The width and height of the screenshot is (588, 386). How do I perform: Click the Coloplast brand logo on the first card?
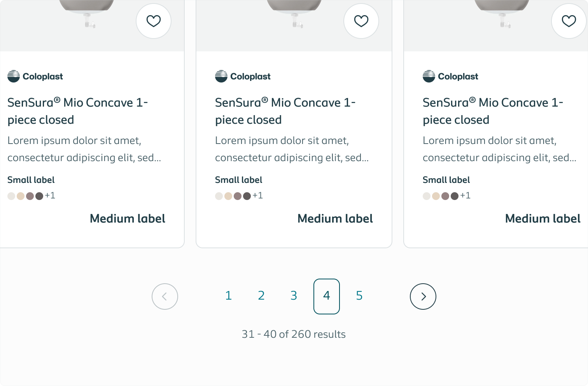(35, 76)
